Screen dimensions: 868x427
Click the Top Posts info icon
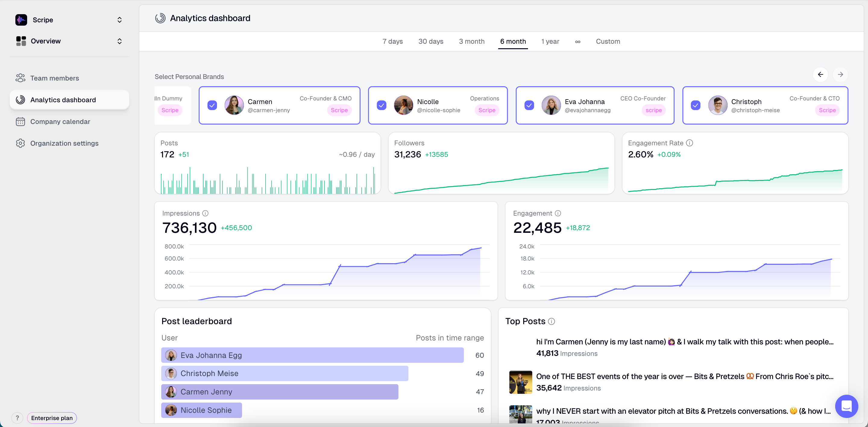pos(551,321)
